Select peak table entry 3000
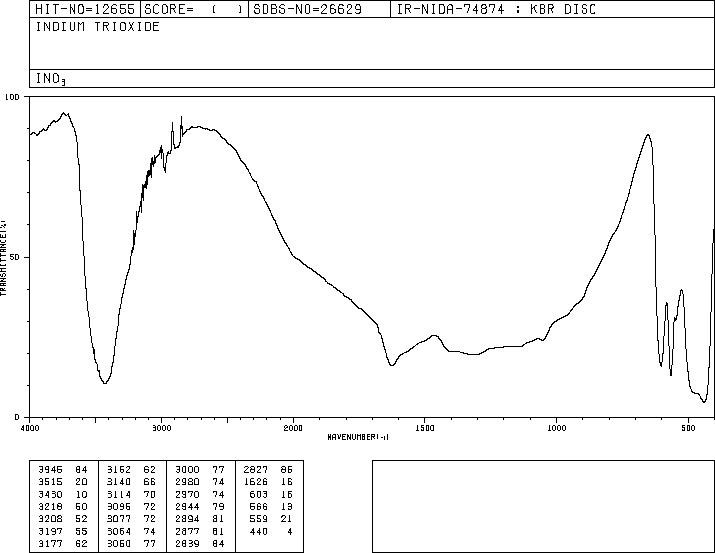This screenshot has height=553, width=715. coord(187,470)
